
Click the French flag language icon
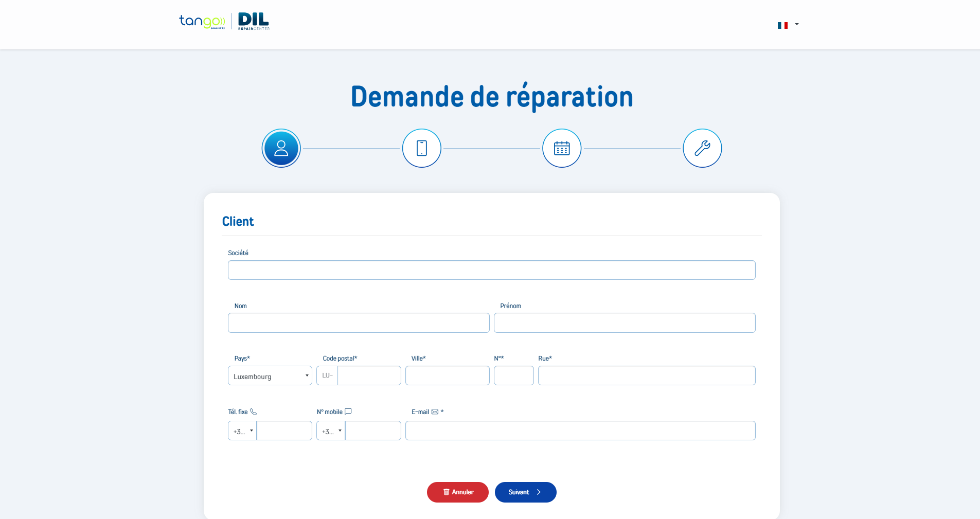tap(782, 25)
